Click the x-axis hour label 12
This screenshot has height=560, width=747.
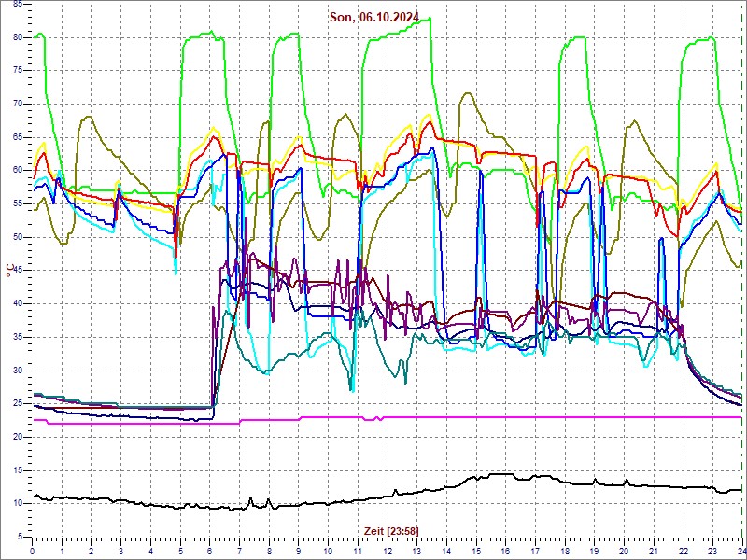coord(388,550)
